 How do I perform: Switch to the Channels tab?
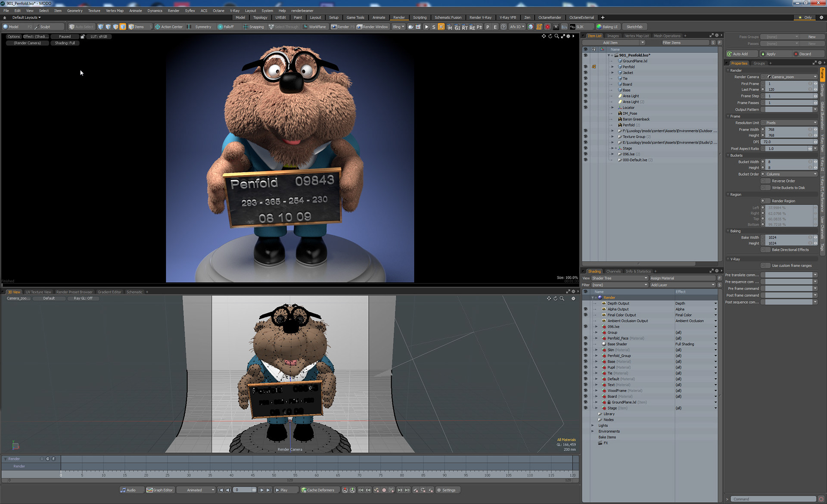pyautogui.click(x=613, y=271)
